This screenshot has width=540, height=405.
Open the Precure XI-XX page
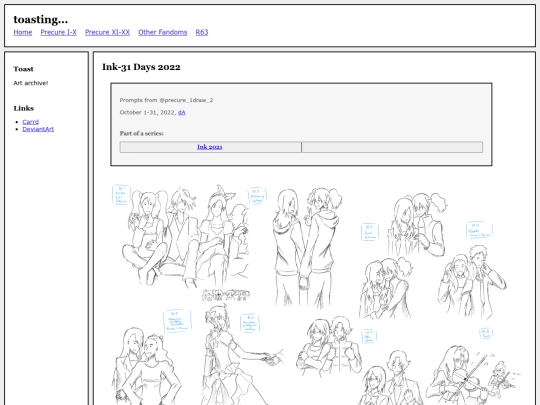(x=107, y=32)
